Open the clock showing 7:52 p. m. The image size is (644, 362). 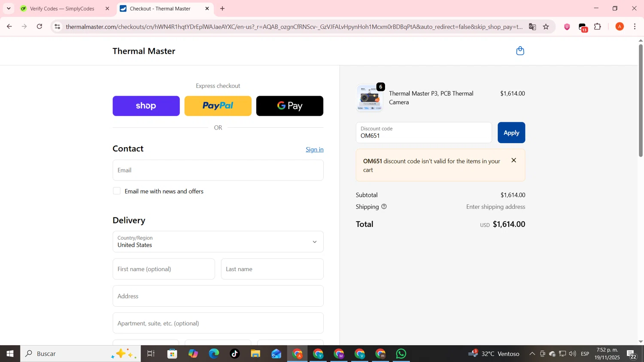coord(608,354)
